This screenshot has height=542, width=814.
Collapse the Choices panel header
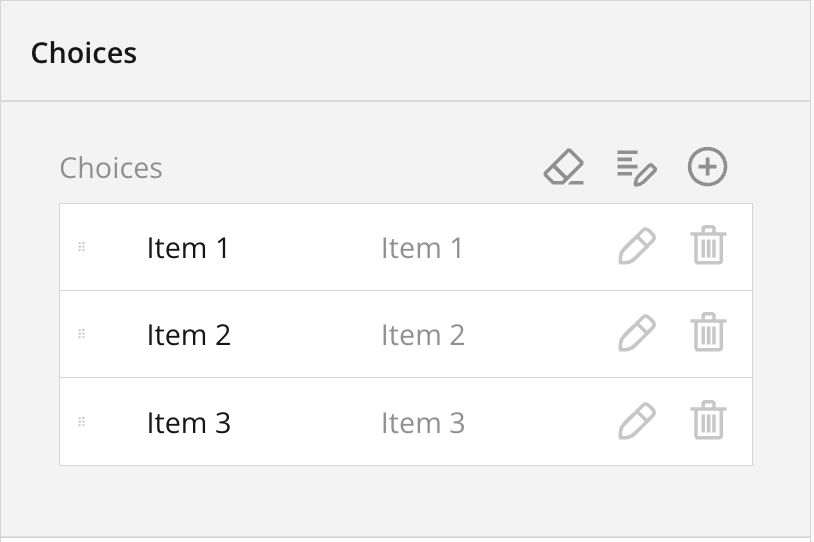84,52
